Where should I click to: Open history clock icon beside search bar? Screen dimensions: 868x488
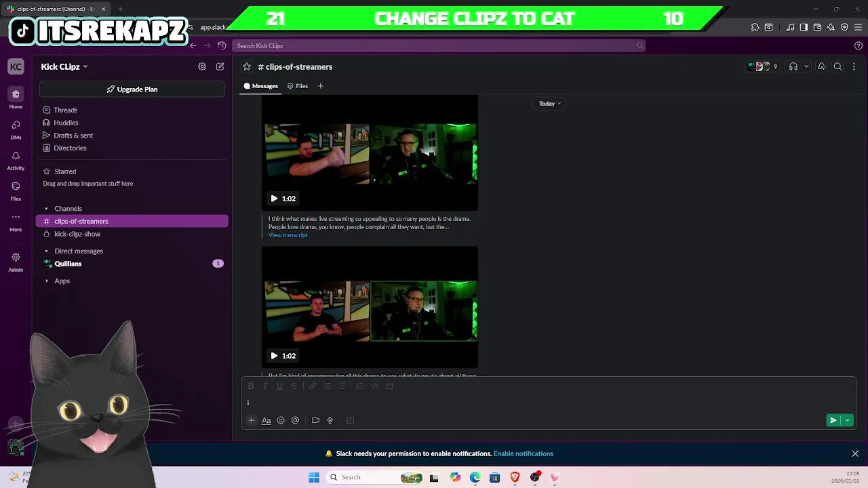(x=222, y=45)
